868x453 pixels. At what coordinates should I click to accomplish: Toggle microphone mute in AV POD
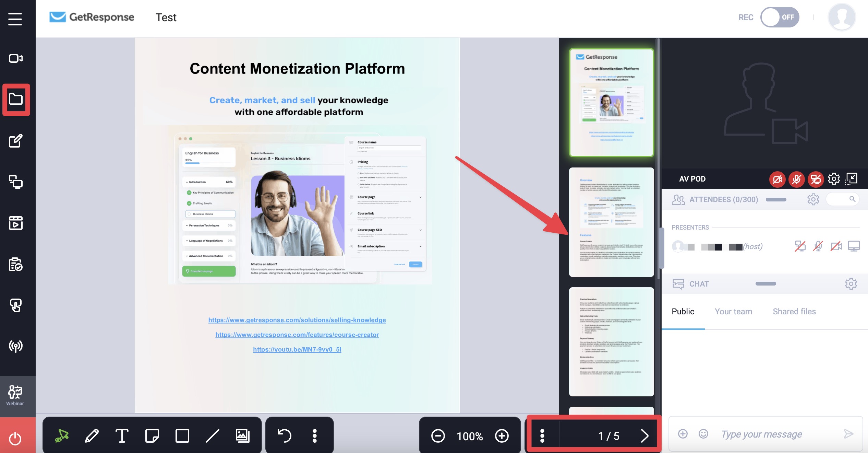(797, 179)
